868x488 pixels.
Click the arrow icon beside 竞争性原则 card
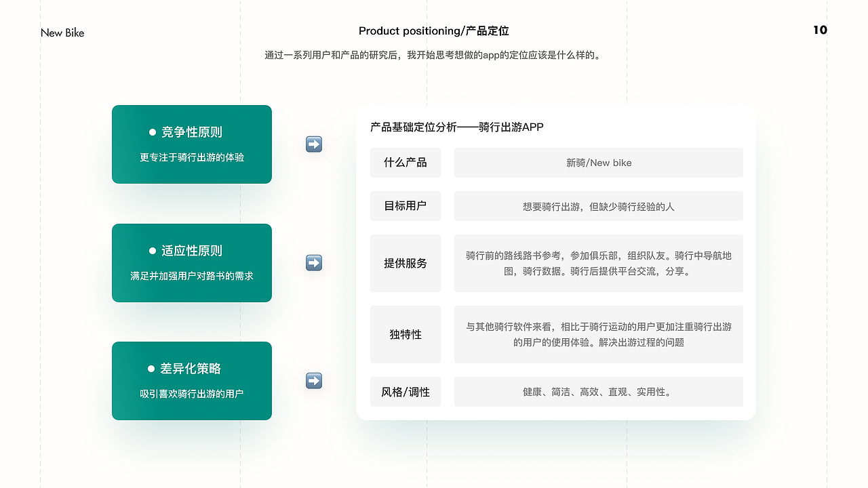(x=314, y=144)
